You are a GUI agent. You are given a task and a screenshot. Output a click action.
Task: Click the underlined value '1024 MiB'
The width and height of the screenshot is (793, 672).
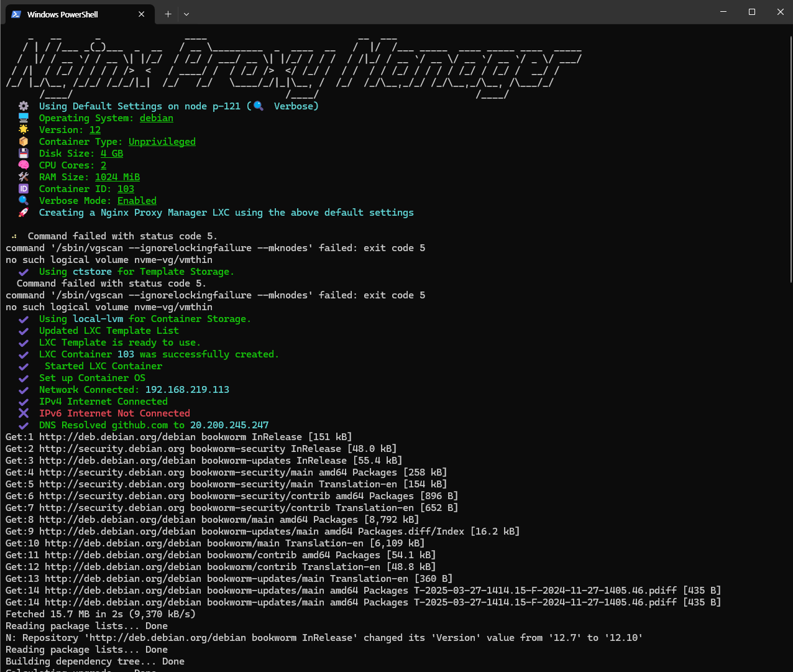click(117, 177)
